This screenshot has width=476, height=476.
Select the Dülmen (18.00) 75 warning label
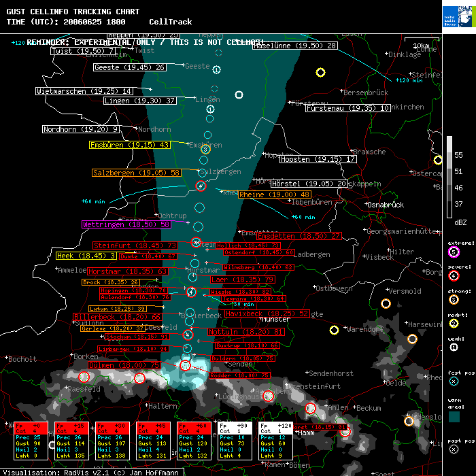coord(125,365)
